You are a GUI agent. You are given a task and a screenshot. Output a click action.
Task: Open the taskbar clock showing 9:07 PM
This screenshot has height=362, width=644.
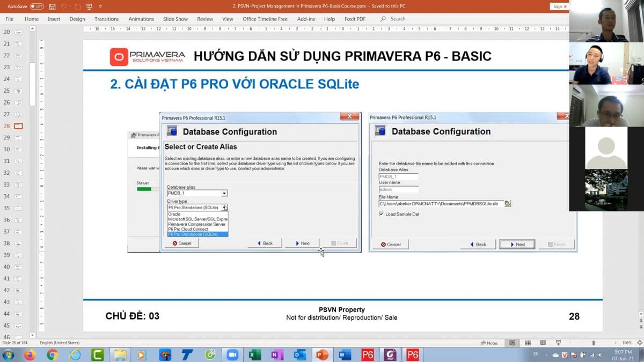pyautogui.click(x=623, y=354)
